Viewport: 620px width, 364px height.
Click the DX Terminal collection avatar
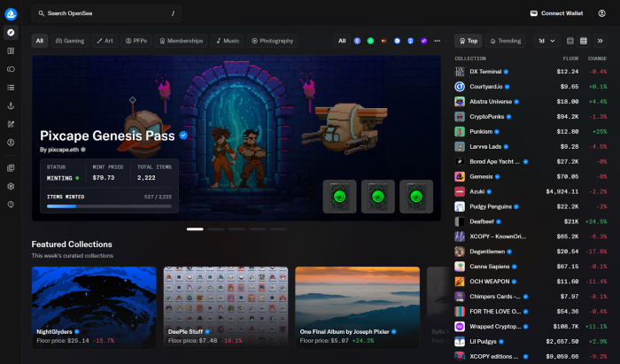pyautogui.click(x=460, y=72)
